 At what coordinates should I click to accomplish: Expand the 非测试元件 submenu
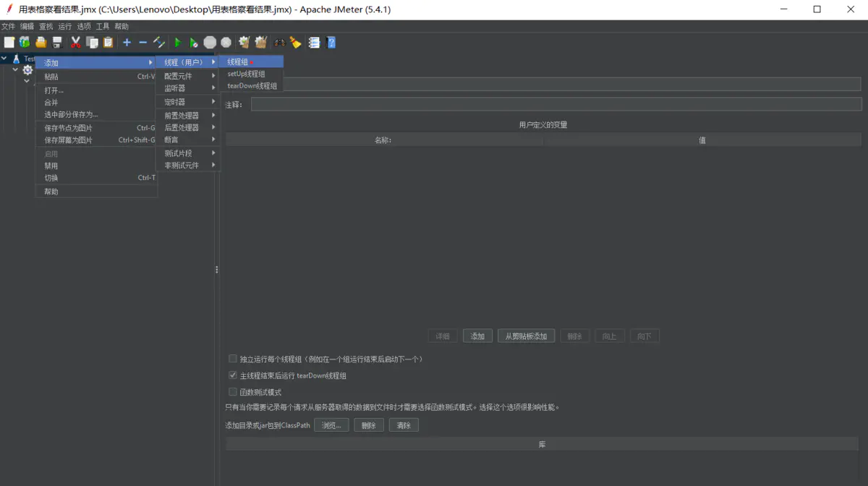[x=188, y=166]
